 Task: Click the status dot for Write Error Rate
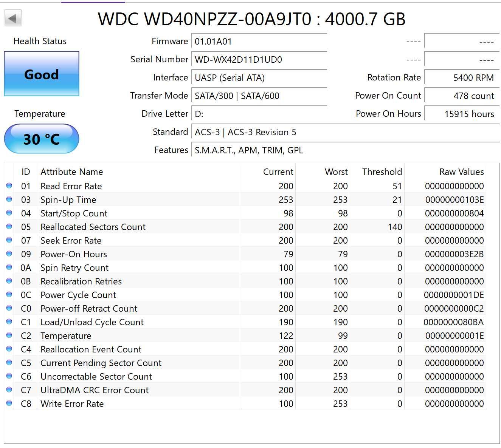coord(9,403)
